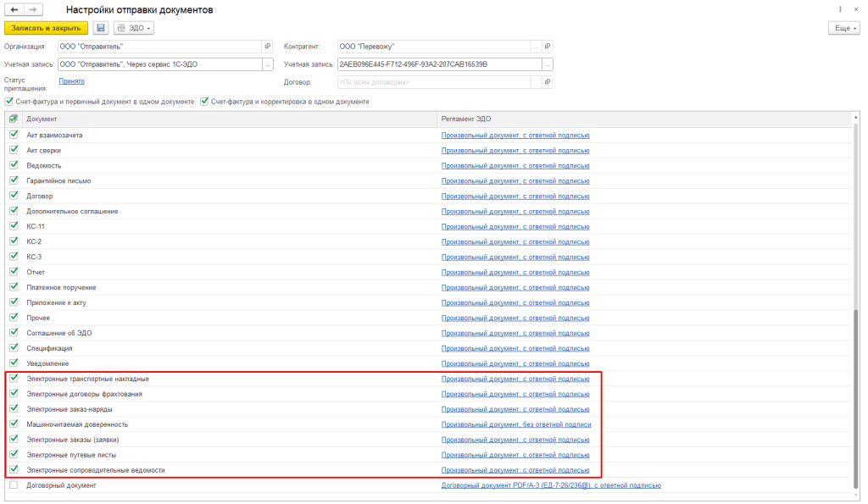Select the КС-11 row text
Image resolution: width=868 pixels, height=504 pixels.
point(36,226)
